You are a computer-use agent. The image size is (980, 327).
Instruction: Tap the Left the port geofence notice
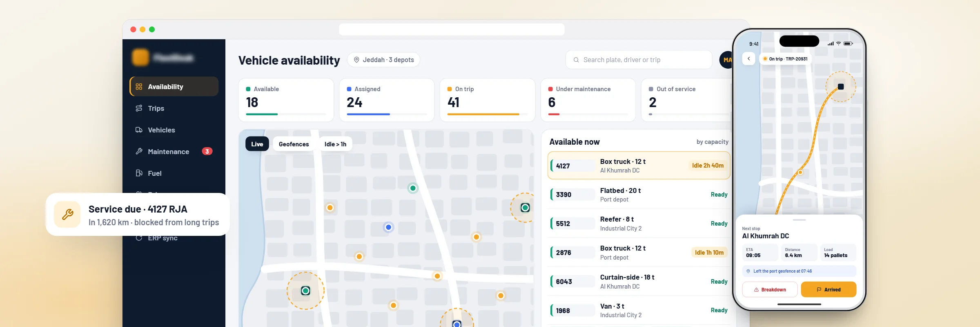[x=799, y=271]
